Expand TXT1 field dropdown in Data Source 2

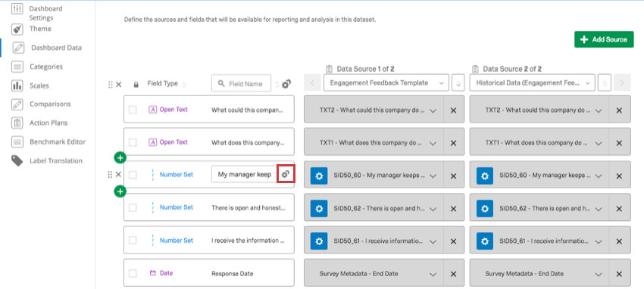point(599,144)
